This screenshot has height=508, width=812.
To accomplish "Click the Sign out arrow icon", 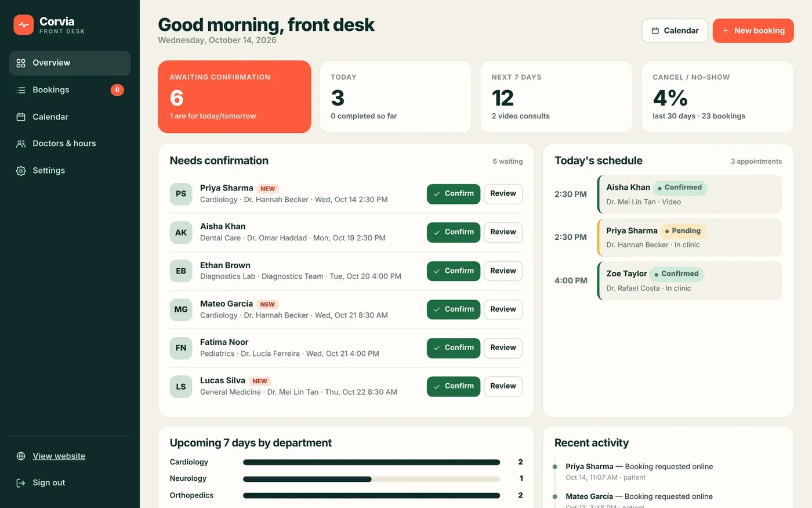I will [x=21, y=483].
